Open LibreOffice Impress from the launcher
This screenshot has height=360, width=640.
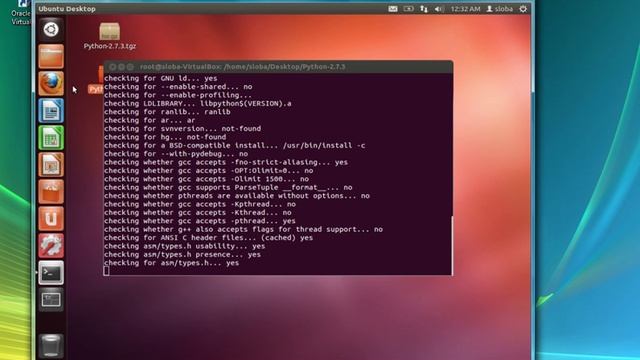pyautogui.click(x=51, y=164)
